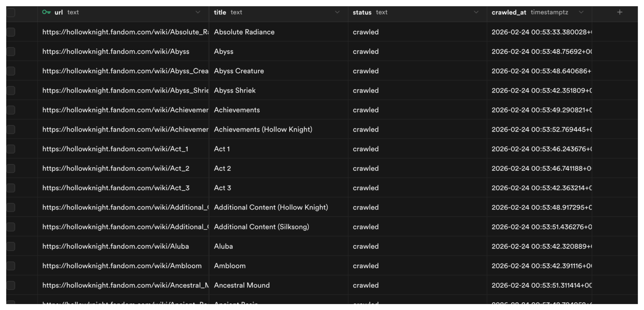Select the Additional Content (Silksong) title cell
644x310 pixels.
coord(261,227)
